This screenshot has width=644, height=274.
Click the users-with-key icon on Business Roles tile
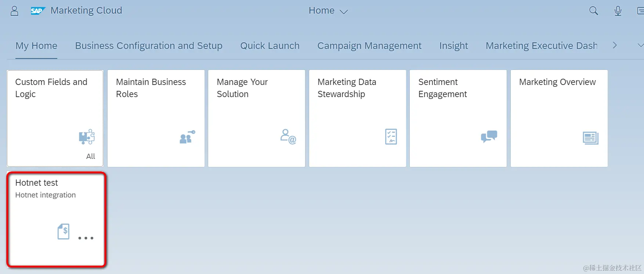click(187, 137)
